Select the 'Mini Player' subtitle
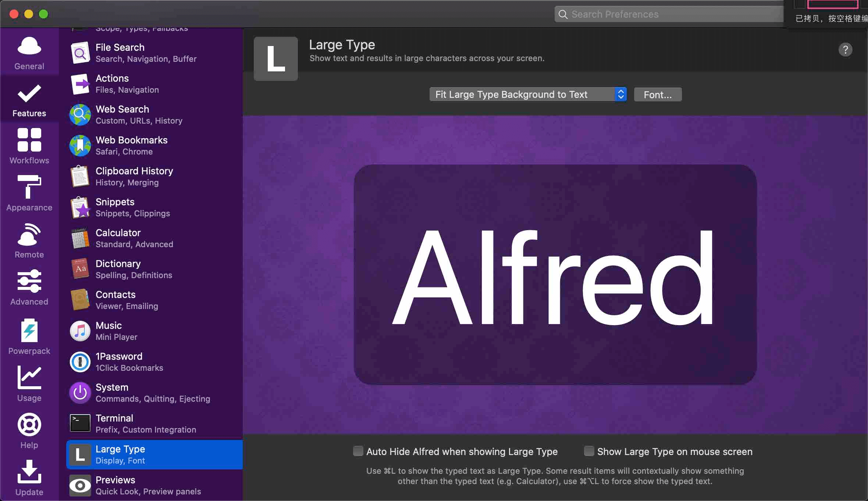 click(117, 337)
